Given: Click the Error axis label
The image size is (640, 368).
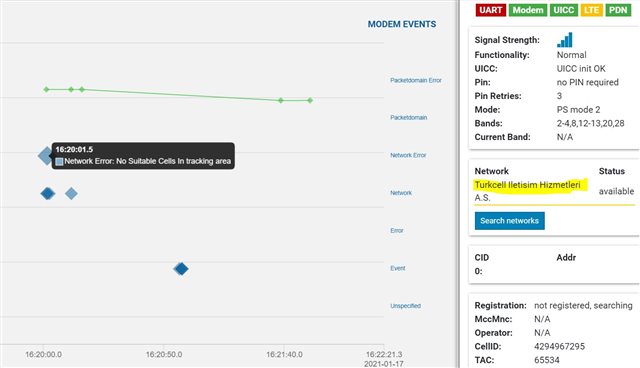Looking at the screenshot, I should (397, 231).
